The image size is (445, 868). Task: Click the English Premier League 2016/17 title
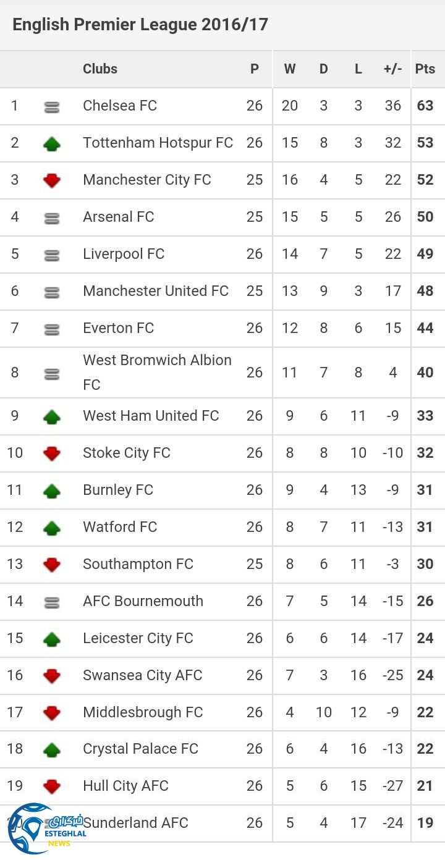click(x=140, y=25)
